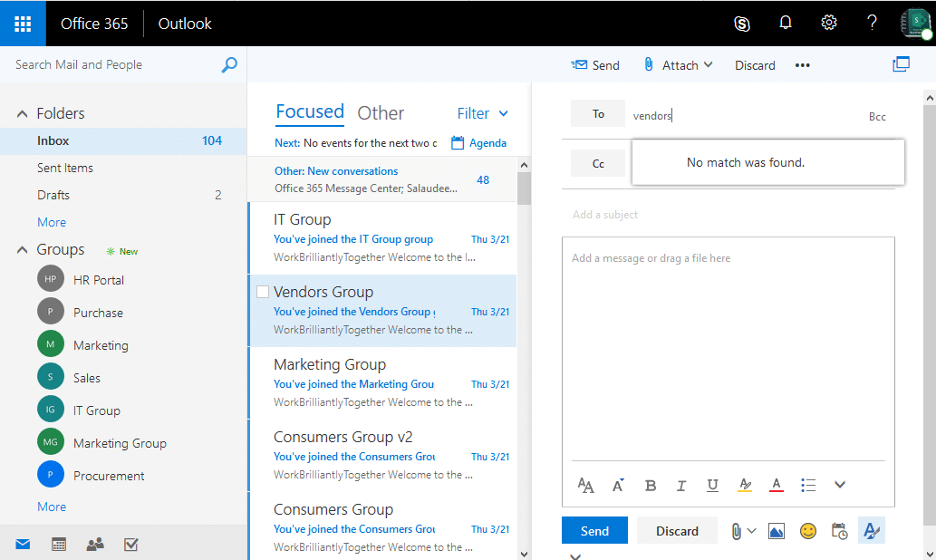Show the Bcc field

876,116
